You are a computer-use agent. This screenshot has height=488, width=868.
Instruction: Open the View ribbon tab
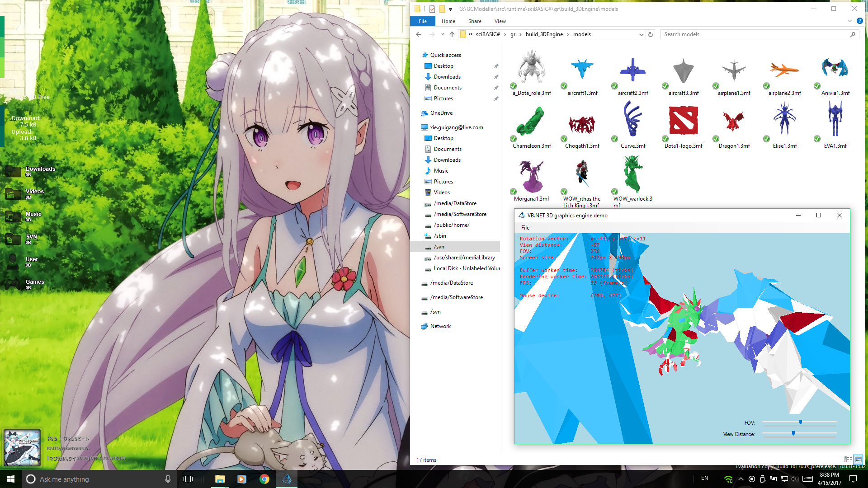[x=500, y=21]
